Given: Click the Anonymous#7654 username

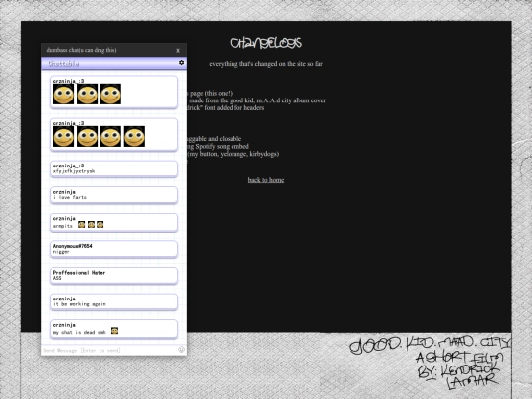Looking at the screenshot, I should pyautogui.click(x=72, y=246).
